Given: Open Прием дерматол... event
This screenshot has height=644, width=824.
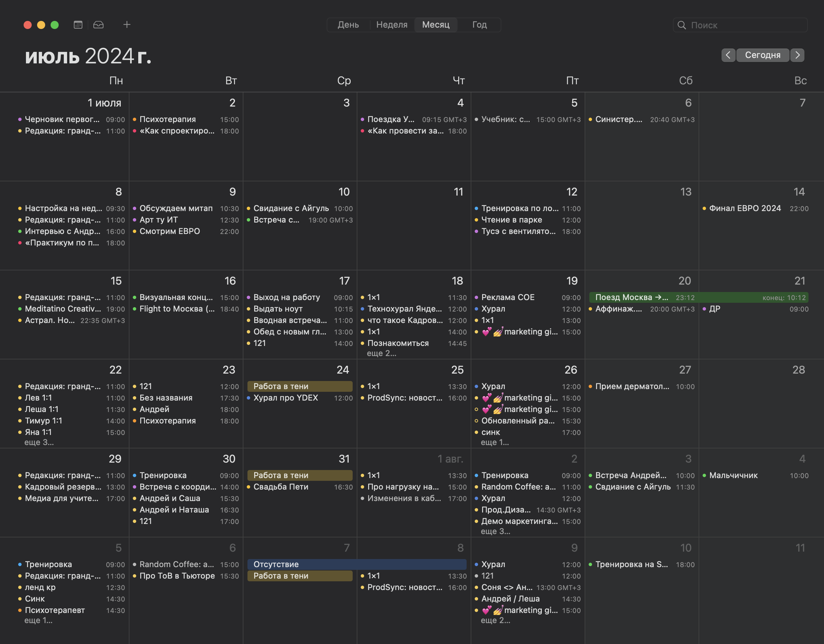Looking at the screenshot, I should (x=642, y=387).
